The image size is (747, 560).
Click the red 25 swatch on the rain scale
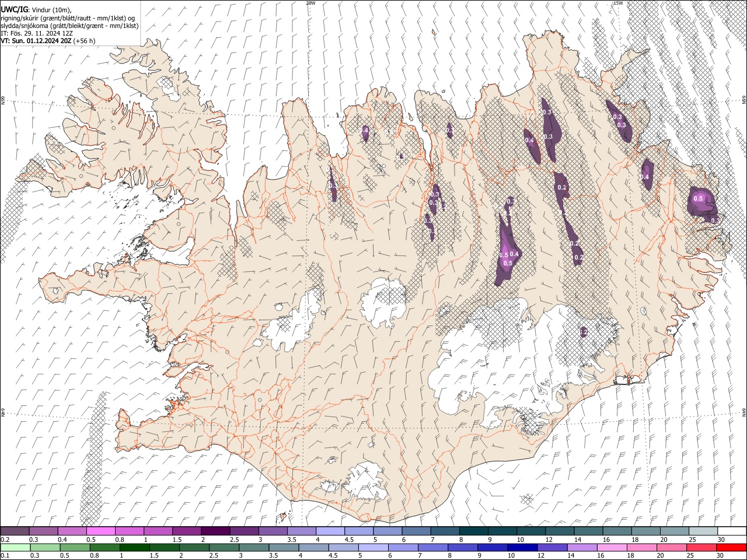pyautogui.click(x=701, y=547)
